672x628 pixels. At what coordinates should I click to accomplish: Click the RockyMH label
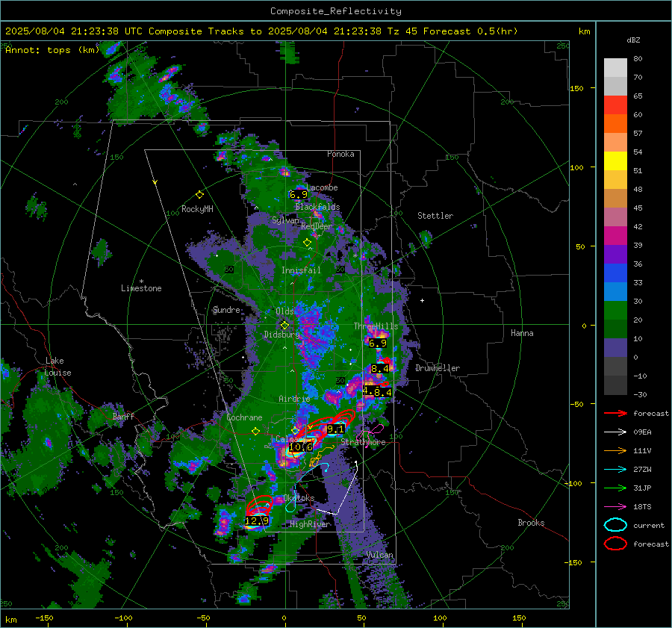197,209
